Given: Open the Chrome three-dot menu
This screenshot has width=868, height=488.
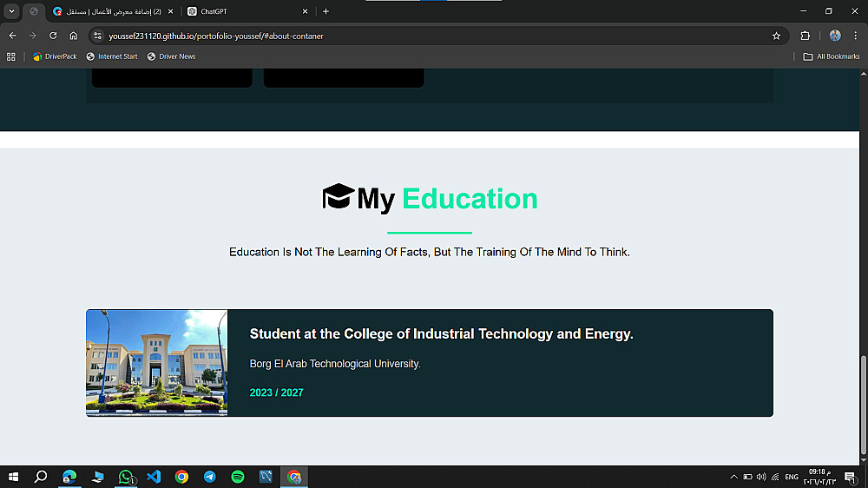Looking at the screenshot, I should [x=855, y=36].
